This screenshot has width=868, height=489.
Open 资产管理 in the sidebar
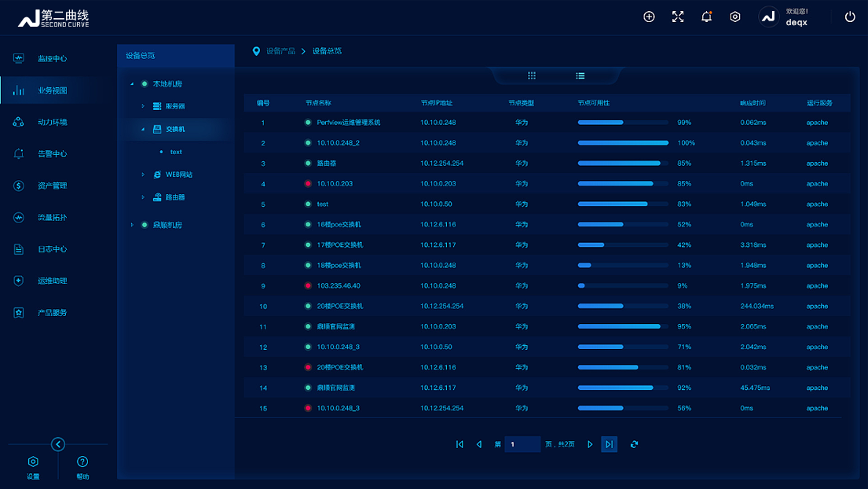point(52,186)
